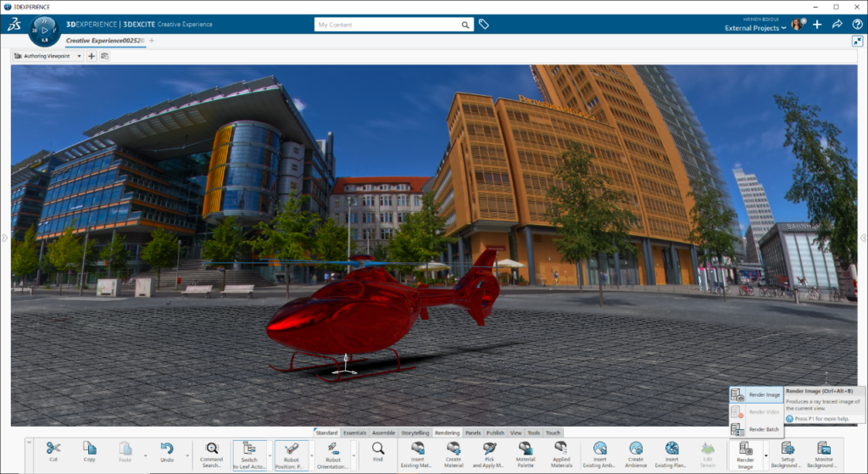Click the user profile avatar

(x=797, y=24)
